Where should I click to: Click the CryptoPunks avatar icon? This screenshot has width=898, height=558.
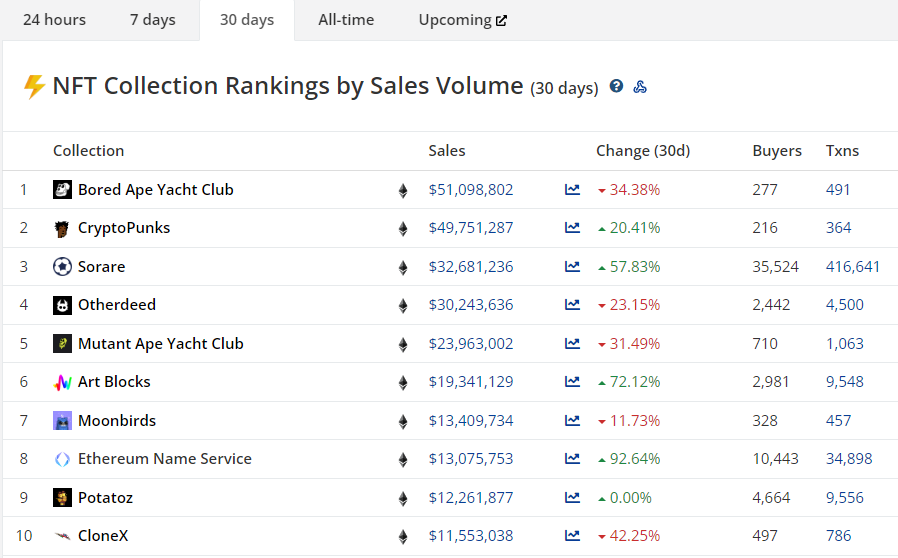(x=62, y=228)
